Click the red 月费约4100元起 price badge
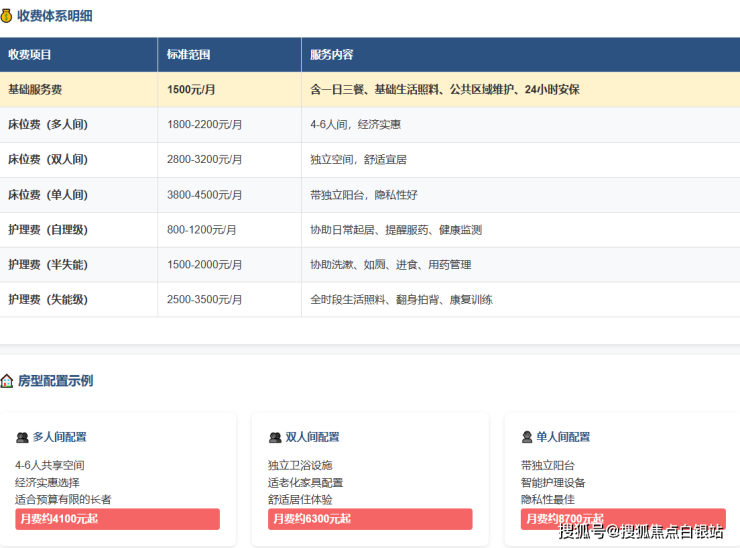The width and height of the screenshot is (740, 548). click(x=117, y=519)
